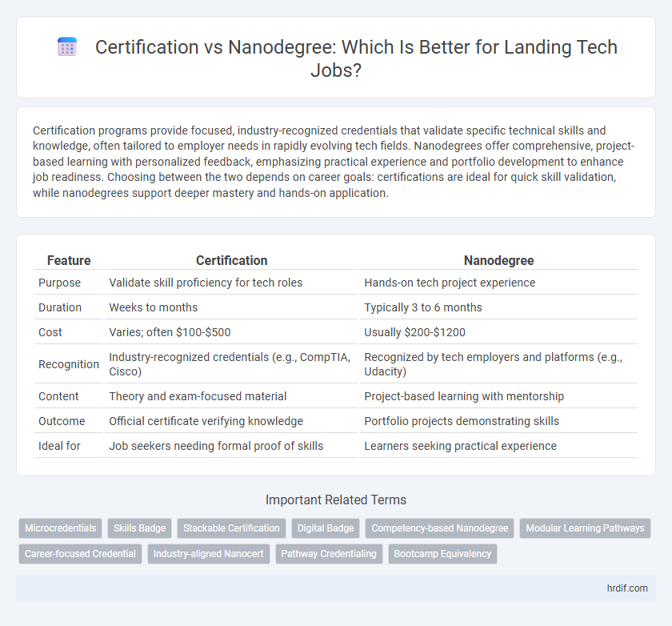Screen dimensions: 672x626
Task: Select the Recognition row label
Action: tap(69, 364)
